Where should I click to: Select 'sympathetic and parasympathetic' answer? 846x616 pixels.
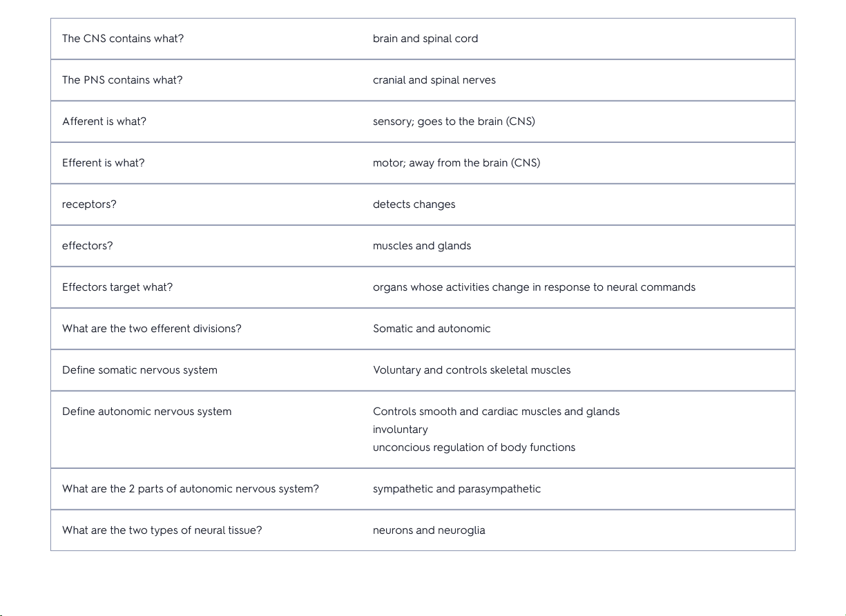[x=456, y=489]
